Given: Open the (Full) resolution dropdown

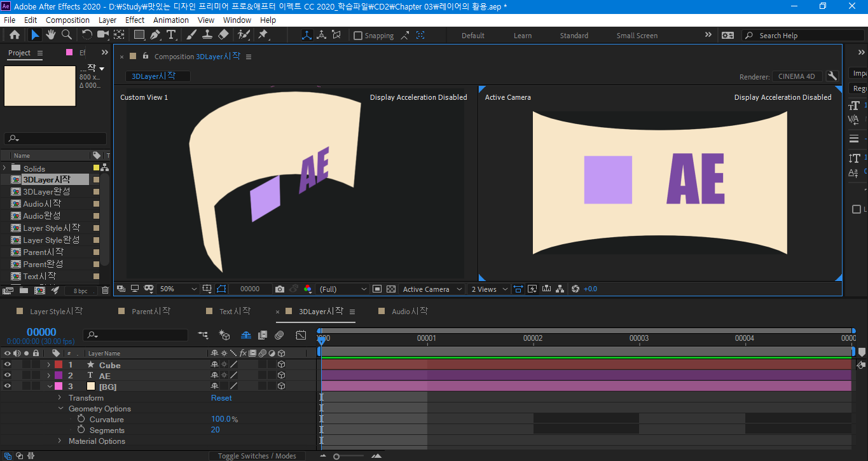Looking at the screenshot, I should click(x=343, y=289).
